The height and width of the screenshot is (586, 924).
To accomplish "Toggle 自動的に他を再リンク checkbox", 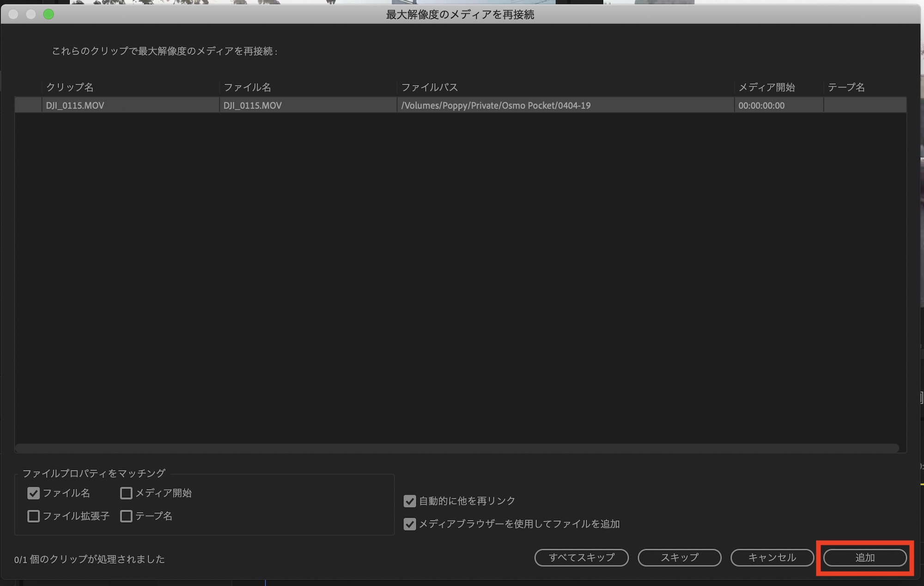I will [409, 501].
